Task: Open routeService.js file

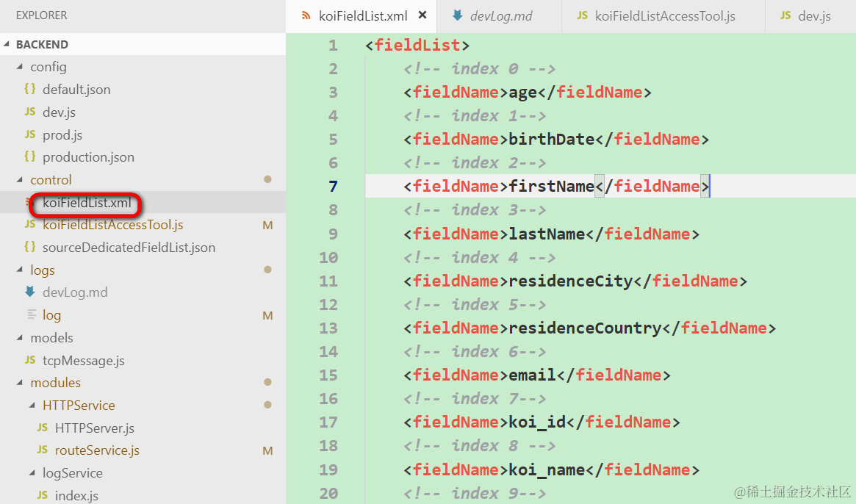Action: (97, 450)
